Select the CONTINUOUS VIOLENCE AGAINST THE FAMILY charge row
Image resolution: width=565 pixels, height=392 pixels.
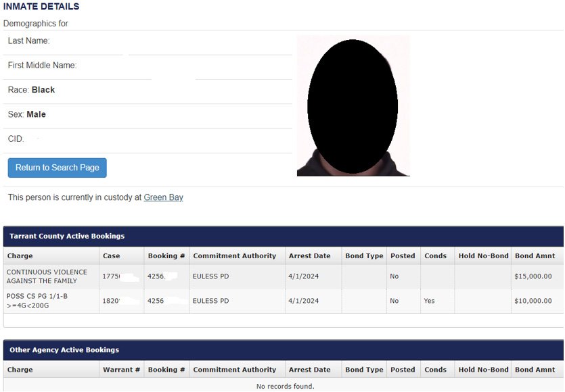(x=47, y=276)
